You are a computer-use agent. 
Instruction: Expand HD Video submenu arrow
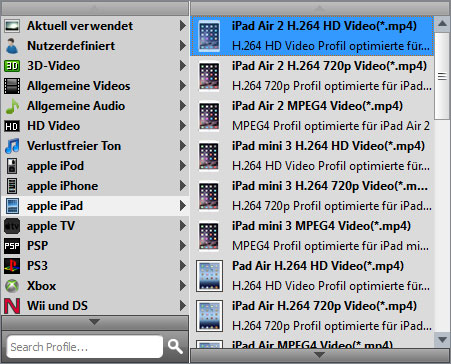pos(183,126)
